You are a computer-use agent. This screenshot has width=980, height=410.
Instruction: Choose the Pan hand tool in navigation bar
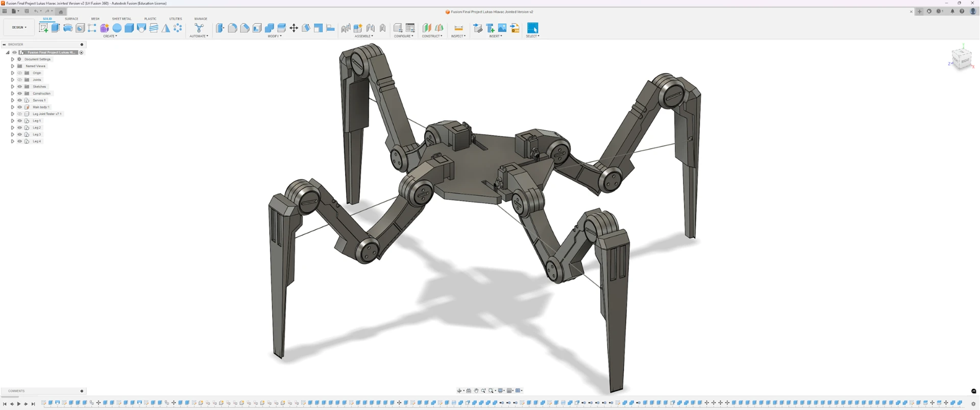click(476, 391)
